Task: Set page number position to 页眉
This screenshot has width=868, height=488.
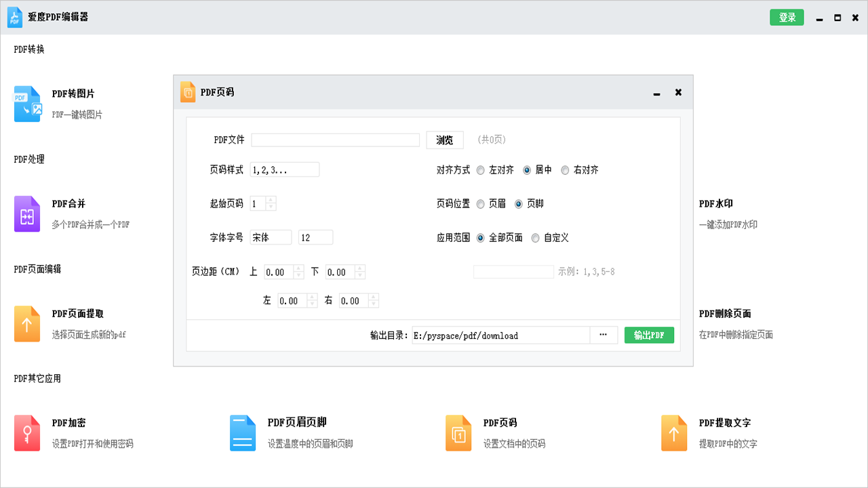Action: [x=481, y=204]
